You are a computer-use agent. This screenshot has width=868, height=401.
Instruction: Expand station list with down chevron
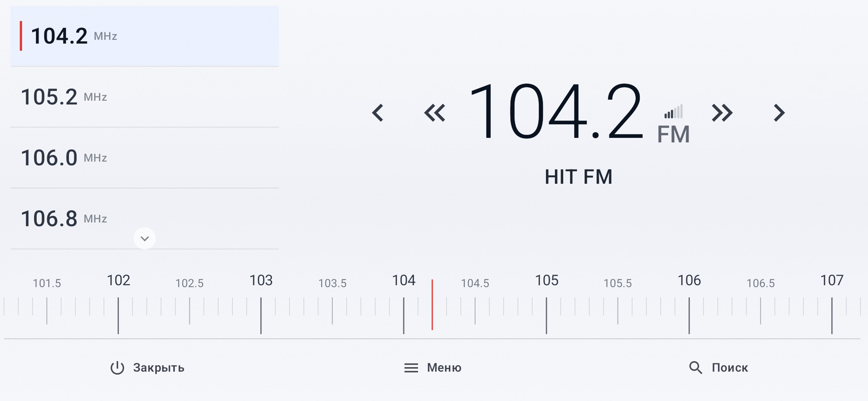[x=144, y=238]
